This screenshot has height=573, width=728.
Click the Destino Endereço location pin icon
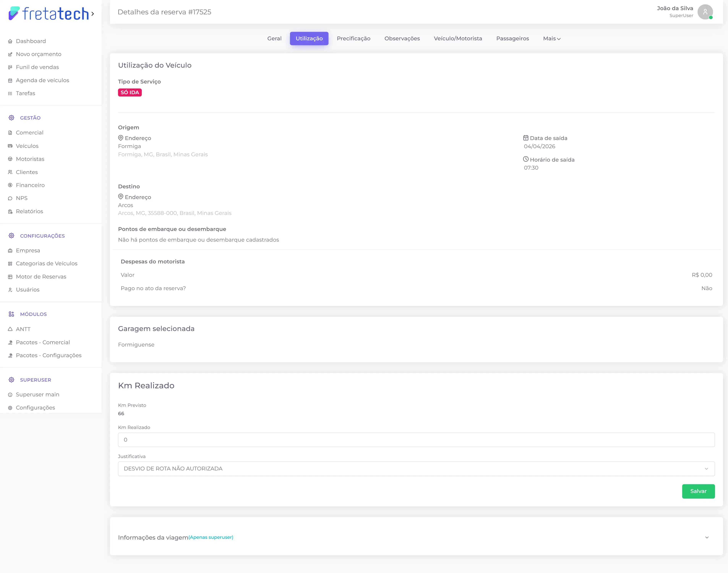tap(121, 197)
